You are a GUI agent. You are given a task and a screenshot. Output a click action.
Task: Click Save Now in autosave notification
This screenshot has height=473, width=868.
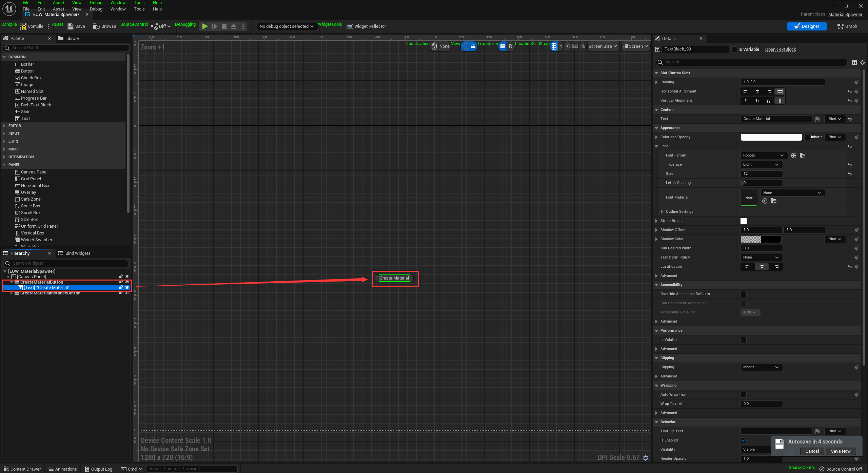[840, 451]
